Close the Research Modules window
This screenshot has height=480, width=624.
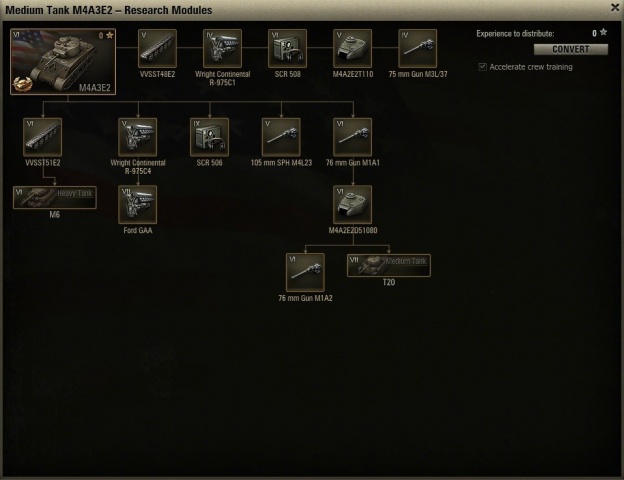(615, 8)
